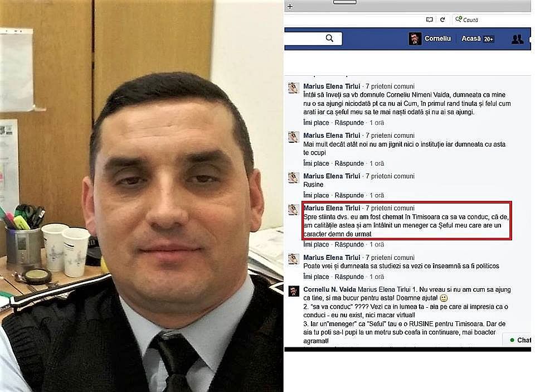Click the reader view book icon
Screen dimensions: 535x392
point(429,20)
